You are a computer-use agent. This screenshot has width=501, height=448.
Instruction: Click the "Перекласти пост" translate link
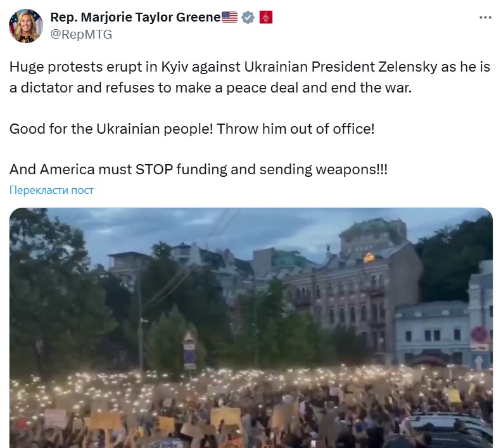pos(51,190)
